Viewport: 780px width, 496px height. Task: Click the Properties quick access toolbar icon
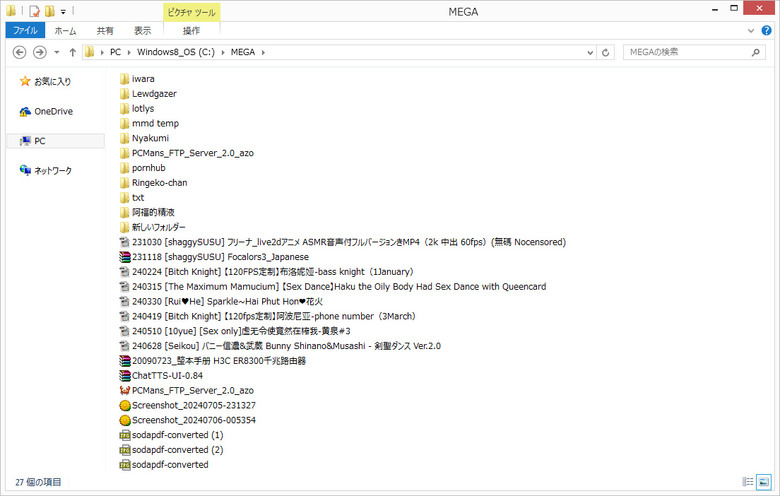34,11
